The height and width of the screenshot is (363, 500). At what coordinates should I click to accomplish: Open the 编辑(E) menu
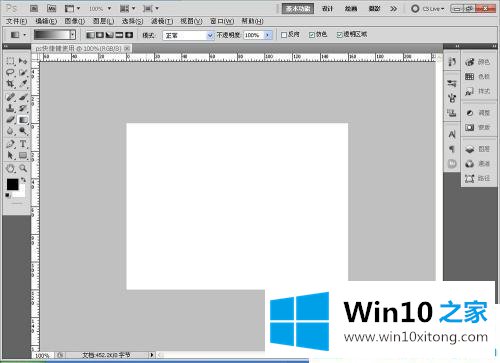(x=46, y=21)
